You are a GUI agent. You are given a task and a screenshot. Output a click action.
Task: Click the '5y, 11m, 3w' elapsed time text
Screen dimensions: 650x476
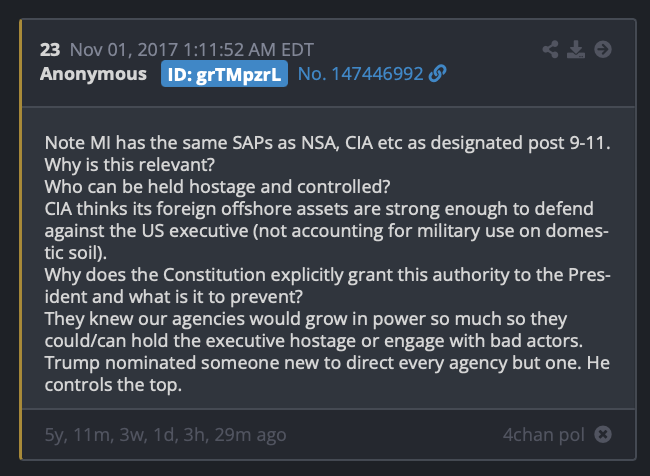(x=165, y=434)
